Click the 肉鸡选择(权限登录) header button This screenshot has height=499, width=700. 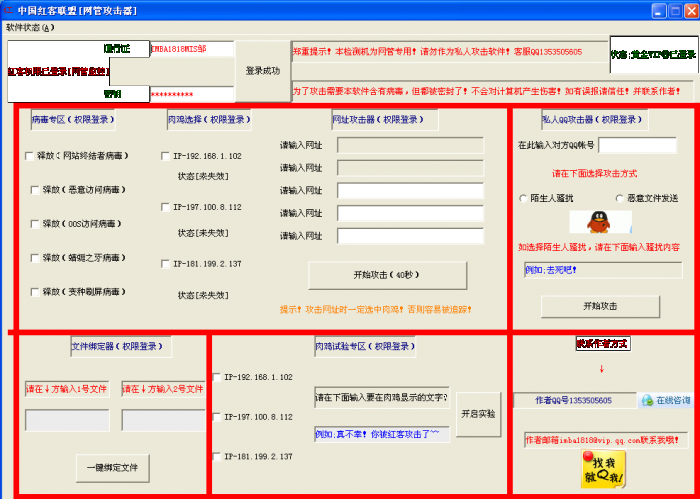(x=209, y=120)
